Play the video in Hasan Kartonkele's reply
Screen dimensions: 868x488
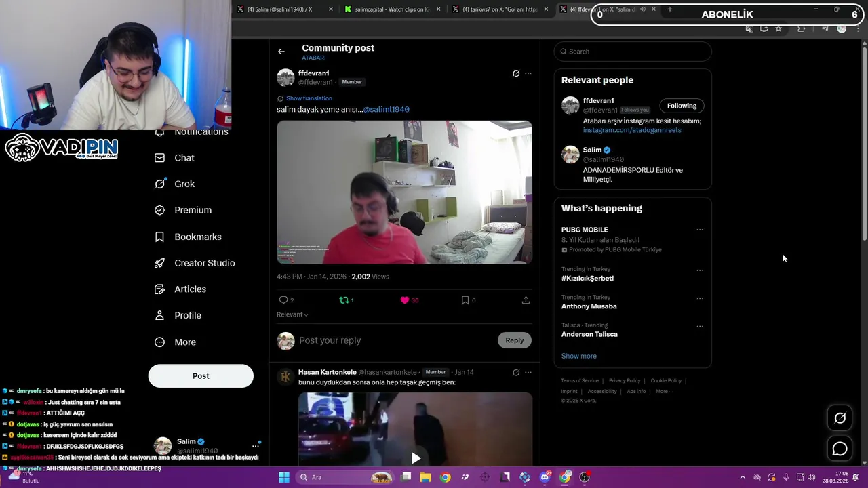pos(416,458)
